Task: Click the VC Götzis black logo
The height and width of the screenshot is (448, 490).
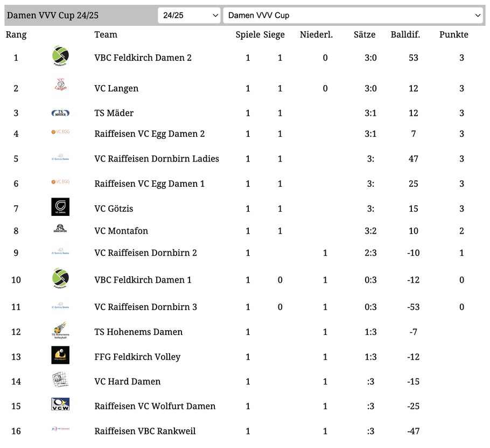Action: [x=60, y=207]
